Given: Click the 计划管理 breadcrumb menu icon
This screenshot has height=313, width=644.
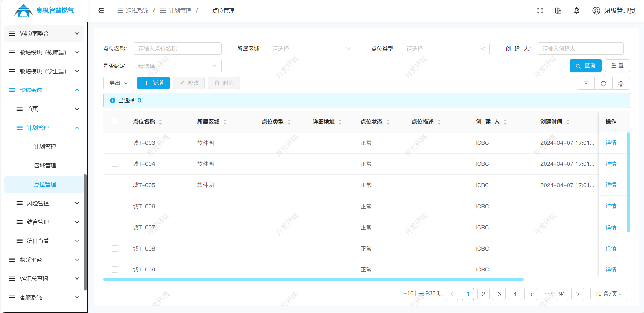Looking at the screenshot, I should tap(163, 10).
